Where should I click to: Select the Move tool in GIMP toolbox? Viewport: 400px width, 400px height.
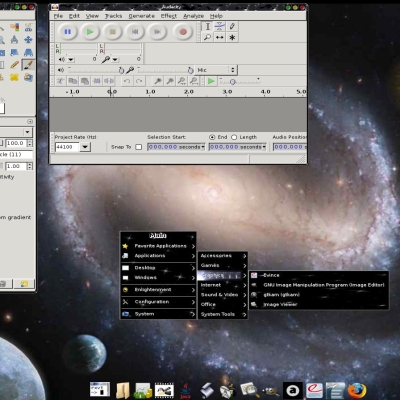[x=28, y=40]
